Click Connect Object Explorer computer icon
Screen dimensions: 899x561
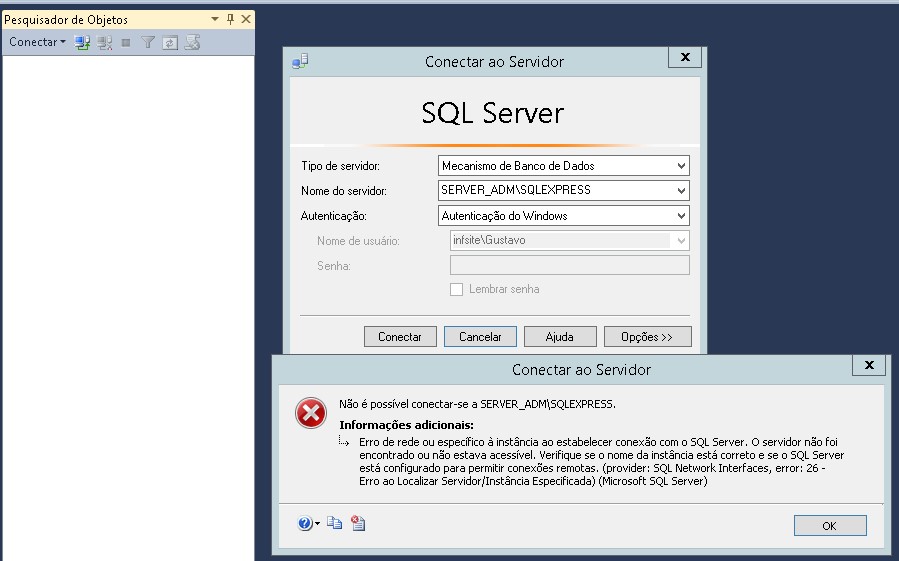coord(83,42)
